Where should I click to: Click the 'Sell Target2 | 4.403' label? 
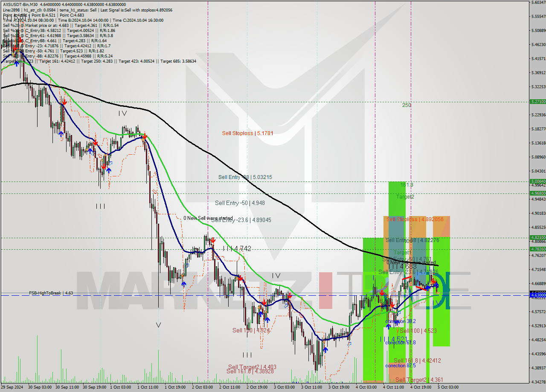click(252, 367)
